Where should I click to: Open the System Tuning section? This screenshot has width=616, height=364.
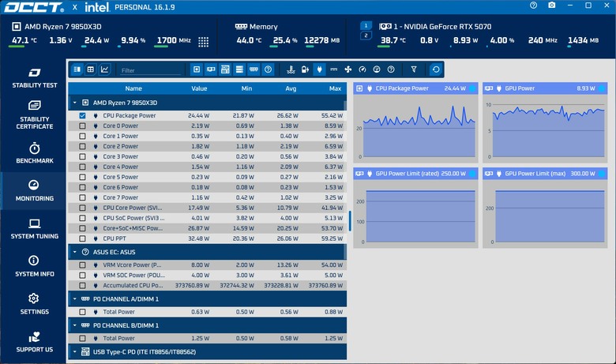point(34,229)
